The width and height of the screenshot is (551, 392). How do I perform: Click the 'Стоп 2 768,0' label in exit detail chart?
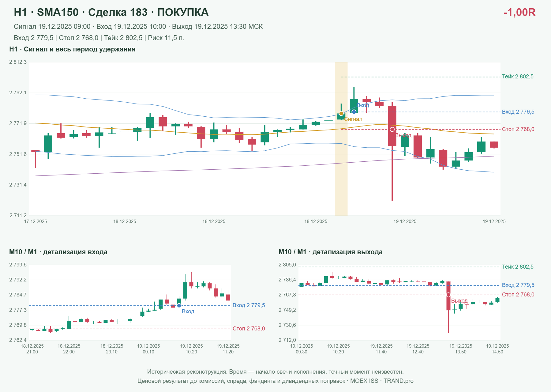point(518,295)
